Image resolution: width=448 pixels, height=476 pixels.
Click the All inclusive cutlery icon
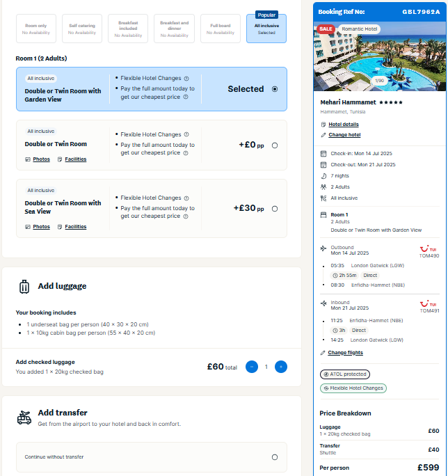[x=323, y=198]
